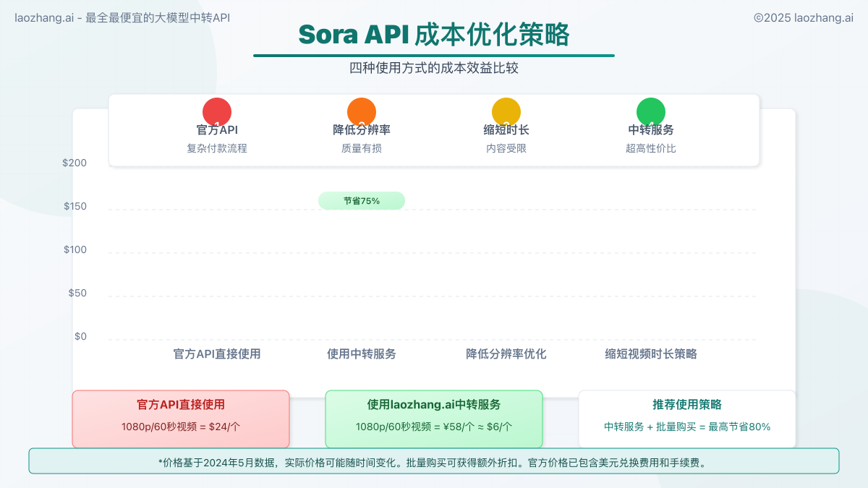The height and width of the screenshot is (488, 868).
Task: Click the 推荐使用策略 card title
Action: [x=687, y=405]
